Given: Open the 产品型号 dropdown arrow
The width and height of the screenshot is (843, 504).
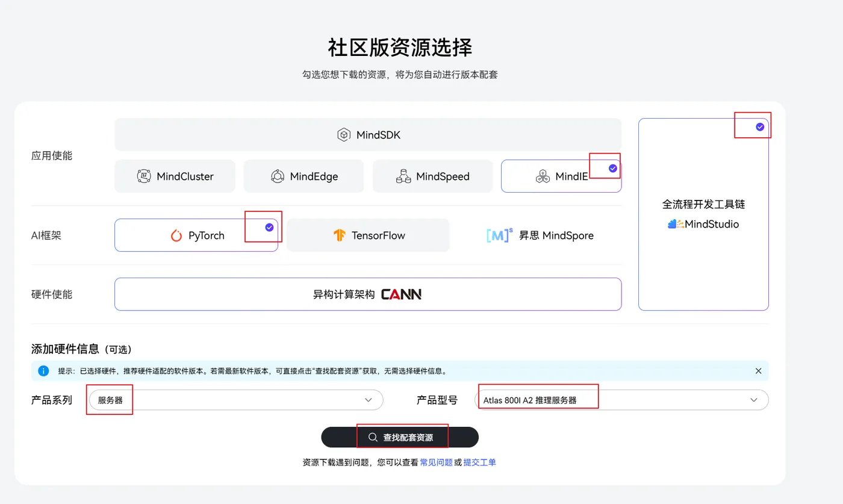Looking at the screenshot, I should 754,400.
